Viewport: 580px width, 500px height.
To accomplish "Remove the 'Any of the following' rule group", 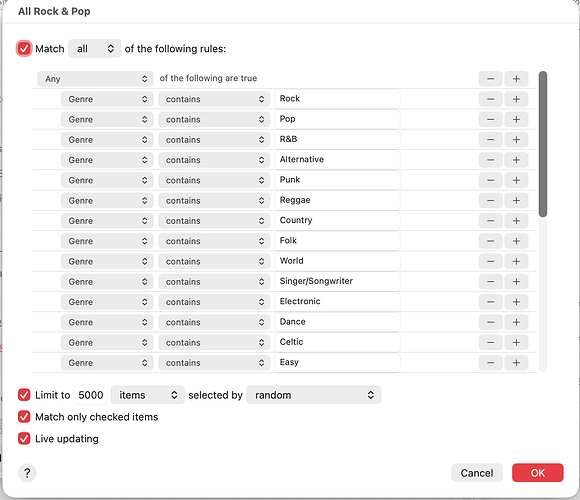I will pyautogui.click(x=490, y=79).
